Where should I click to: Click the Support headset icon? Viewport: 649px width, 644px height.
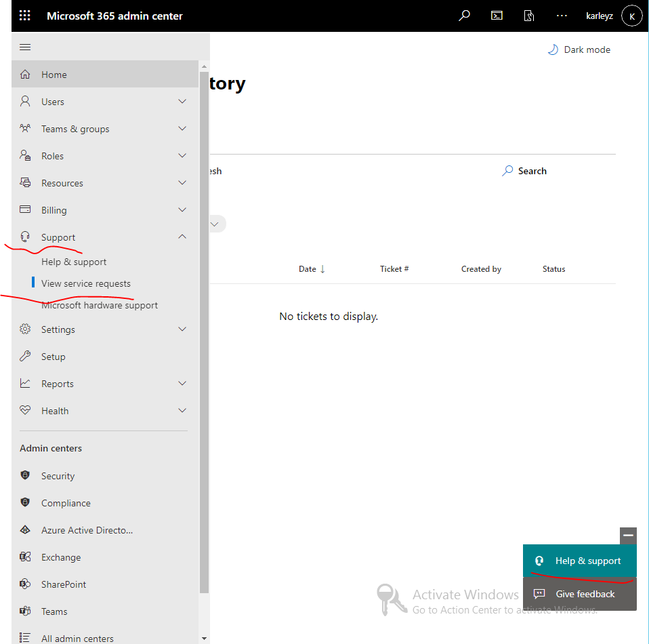point(25,237)
